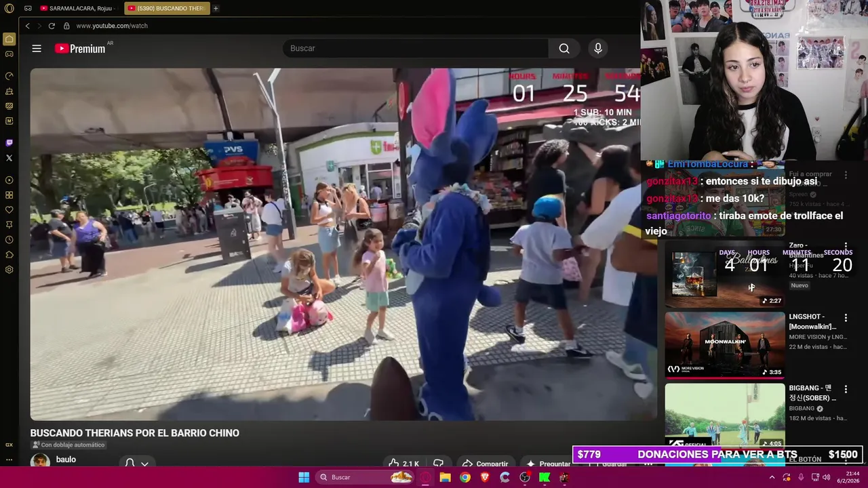
Task: Open options menu for Fui a comprar video
Action: click(x=846, y=175)
